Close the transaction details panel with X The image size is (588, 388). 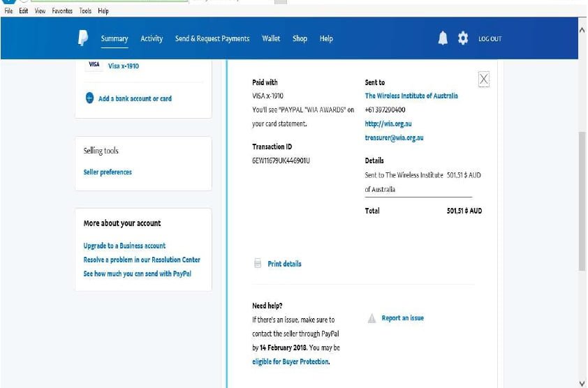(484, 79)
